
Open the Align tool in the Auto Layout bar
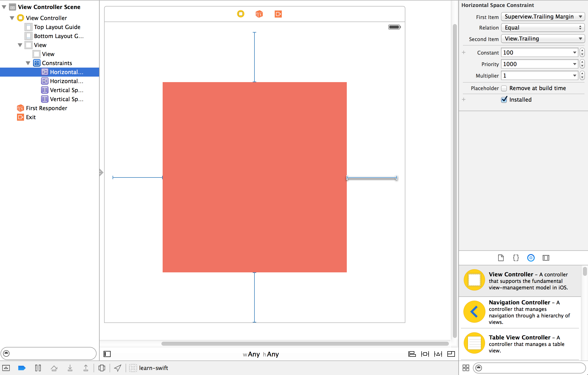click(x=412, y=354)
